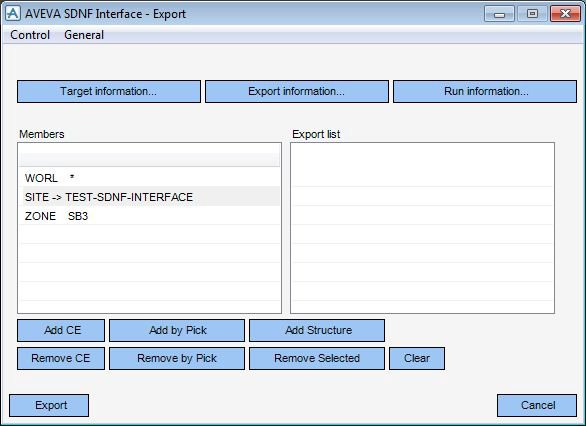Select the WORL * entry in Members
This screenshot has height=426, width=586.
[150, 178]
